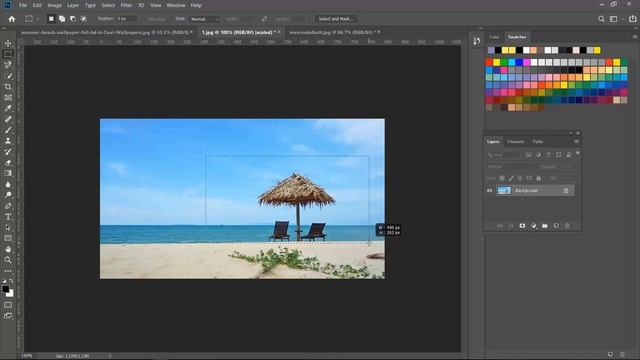Click the Select and Mask button
640x360 pixels.
(336, 19)
